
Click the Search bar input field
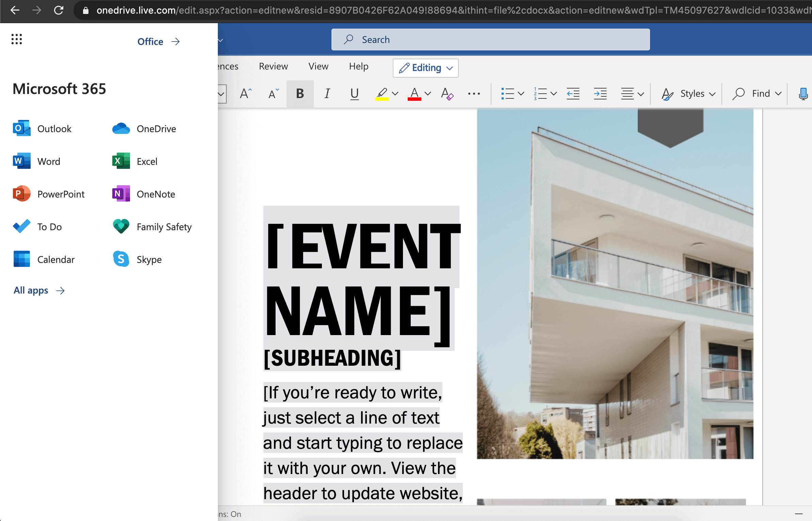coord(491,40)
